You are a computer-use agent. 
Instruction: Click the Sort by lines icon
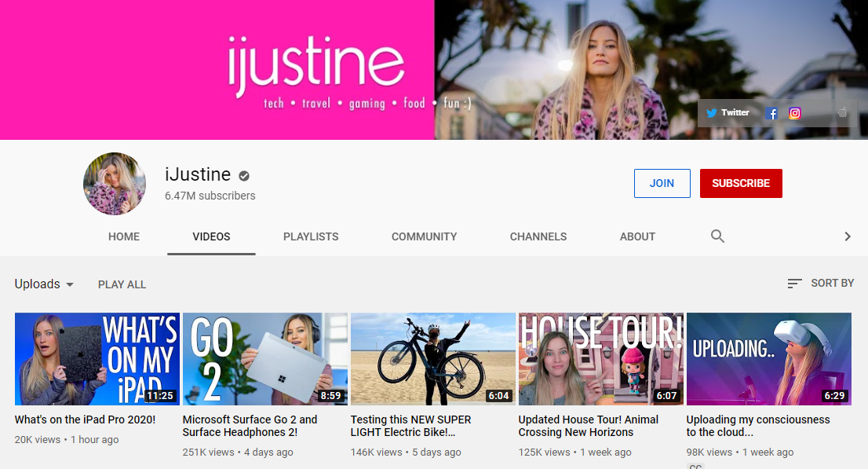(x=794, y=284)
